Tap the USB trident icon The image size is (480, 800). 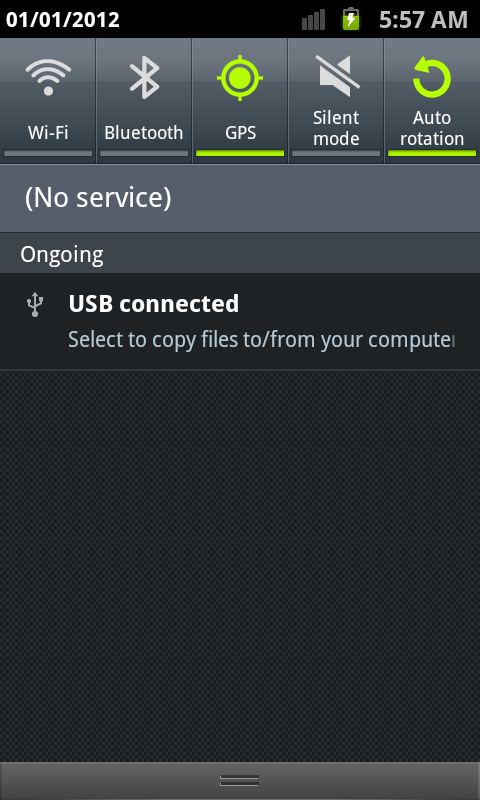[35, 305]
